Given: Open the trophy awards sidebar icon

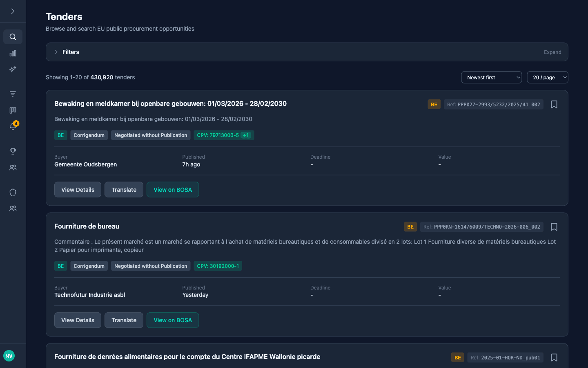Looking at the screenshot, I should [x=13, y=151].
